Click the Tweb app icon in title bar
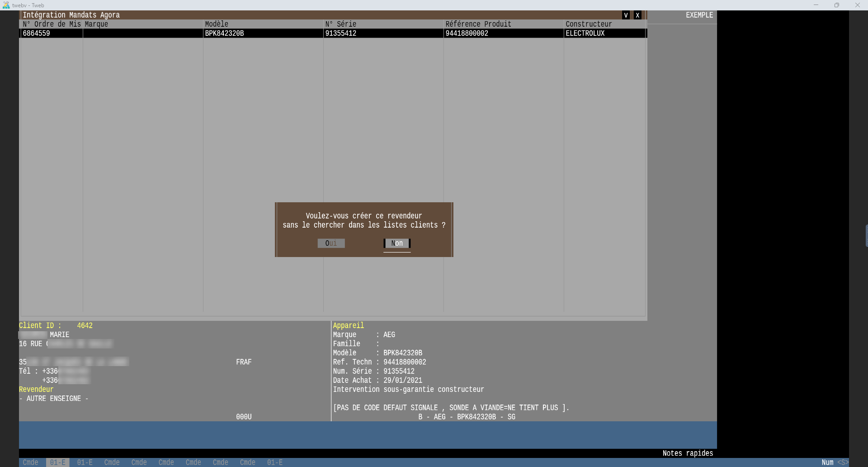868x467 pixels. click(6, 5)
